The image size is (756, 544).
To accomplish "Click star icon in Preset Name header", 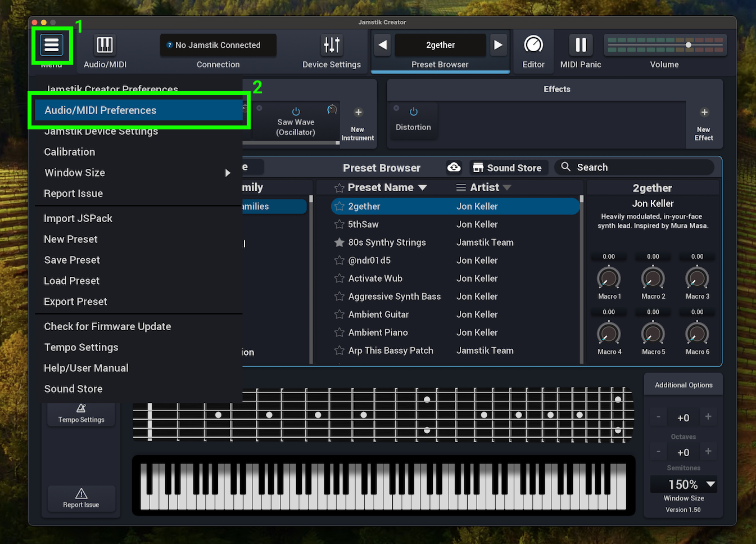I will [x=339, y=188].
